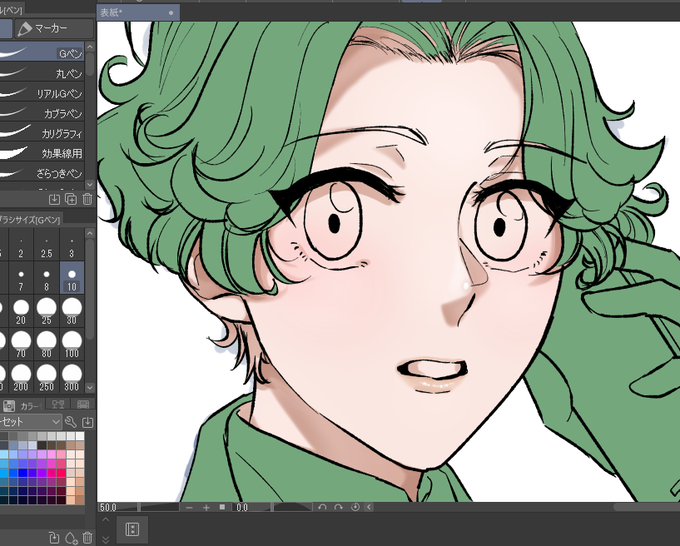The image size is (680, 546).
Task: Switch to the intermediate color panel tab
Action: coord(58,404)
